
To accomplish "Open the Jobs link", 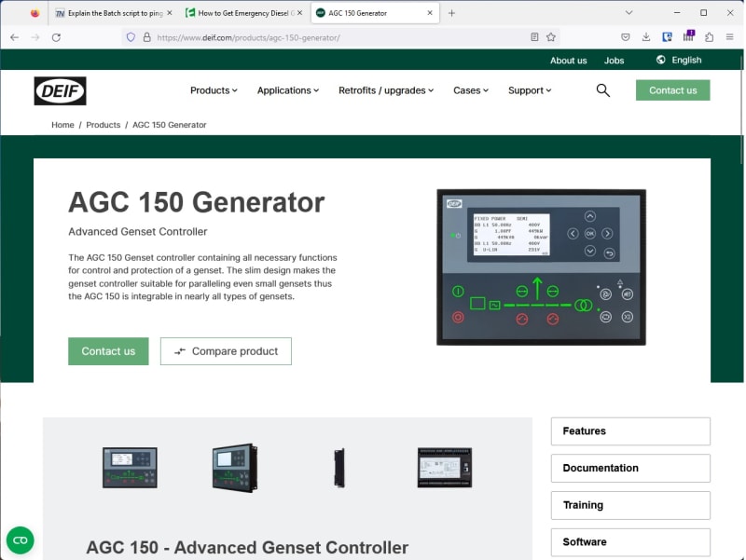I will click(614, 61).
